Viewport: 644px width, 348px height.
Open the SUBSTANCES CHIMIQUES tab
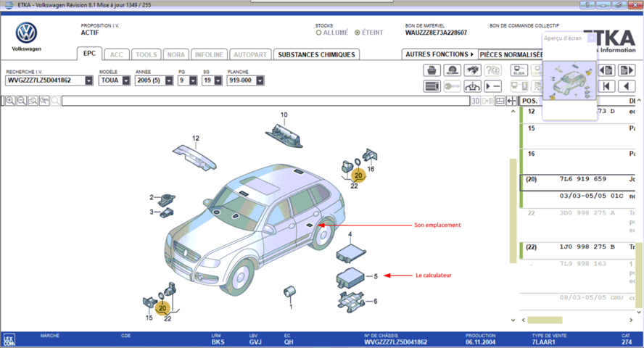316,54
